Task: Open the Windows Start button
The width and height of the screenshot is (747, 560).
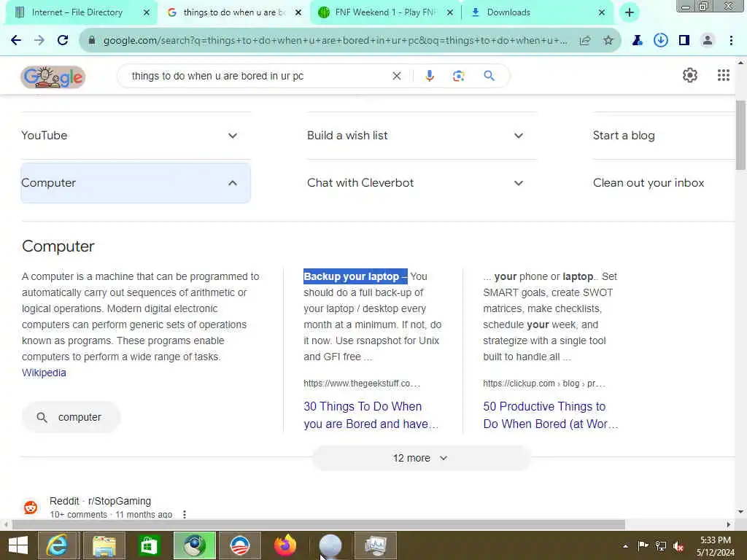Action: [x=18, y=545]
